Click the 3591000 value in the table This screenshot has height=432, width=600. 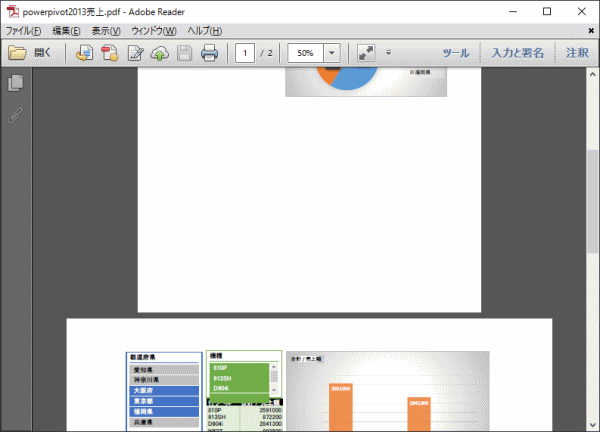coord(271,410)
